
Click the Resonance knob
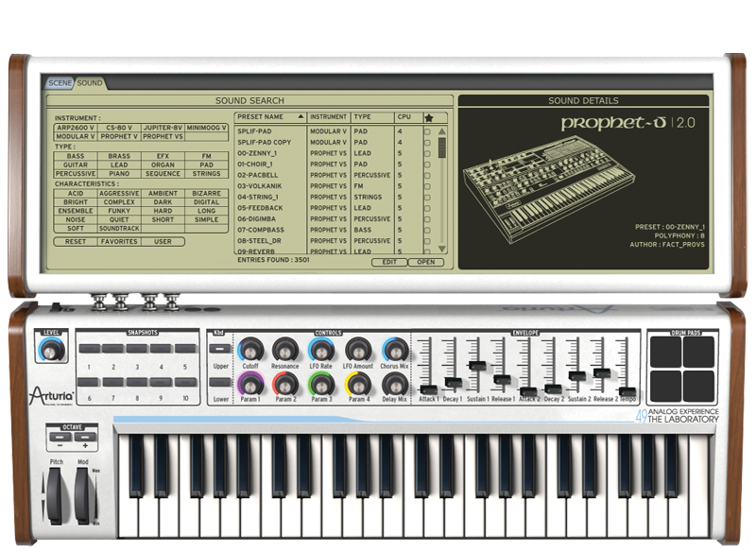point(285,349)
